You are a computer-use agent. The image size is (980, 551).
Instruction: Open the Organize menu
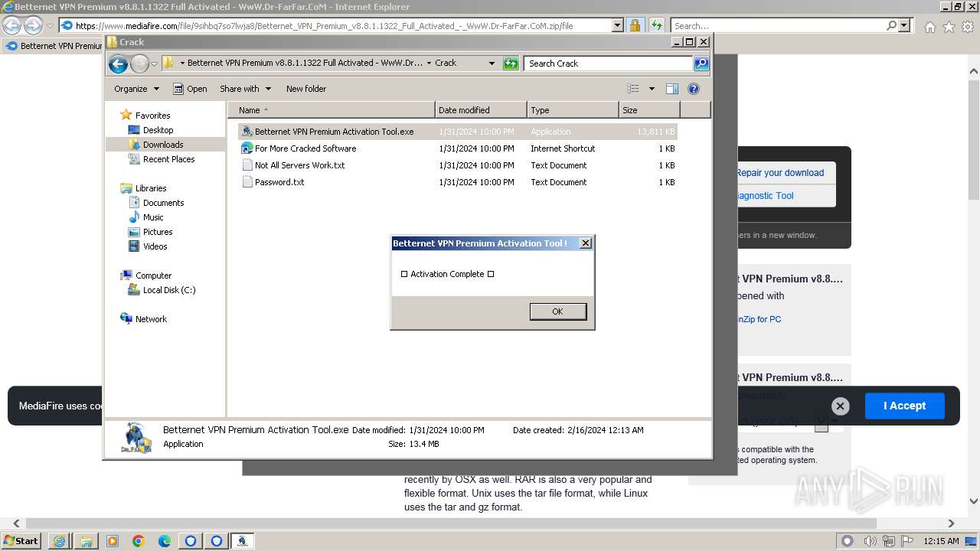pos(136,89)
